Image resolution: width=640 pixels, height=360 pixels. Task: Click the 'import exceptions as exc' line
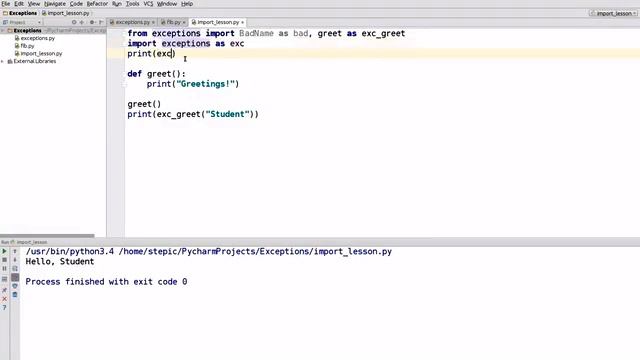pyautogui.click(x=186, y=44)
